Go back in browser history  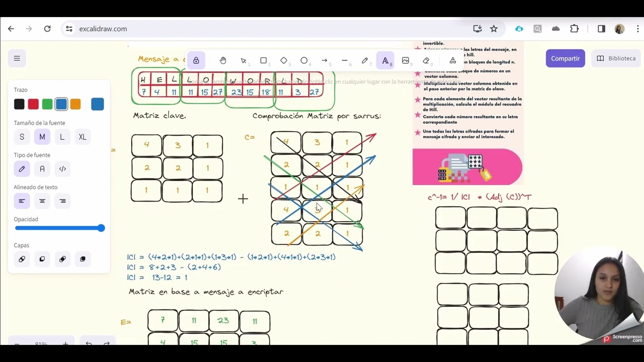pos(11,29)
